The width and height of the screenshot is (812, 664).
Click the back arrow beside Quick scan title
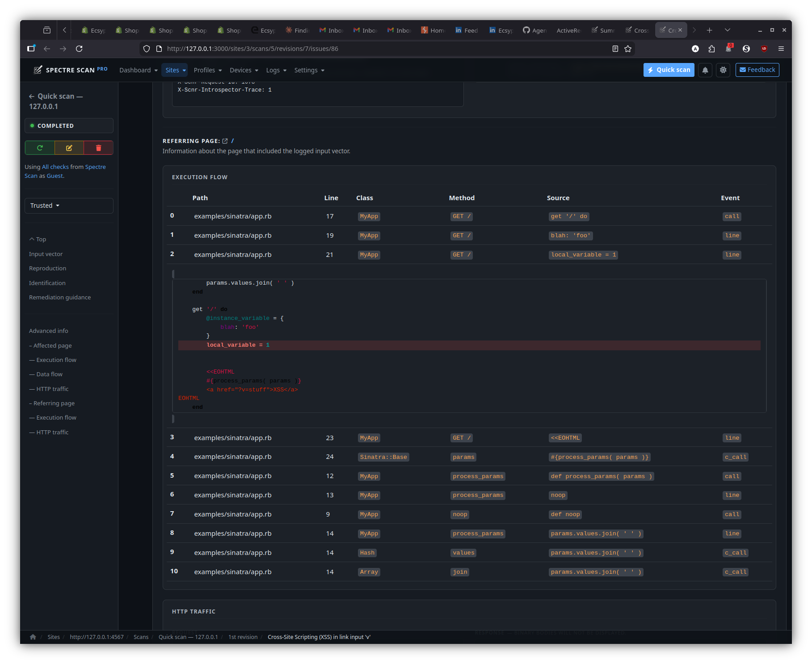click(32, 97)
